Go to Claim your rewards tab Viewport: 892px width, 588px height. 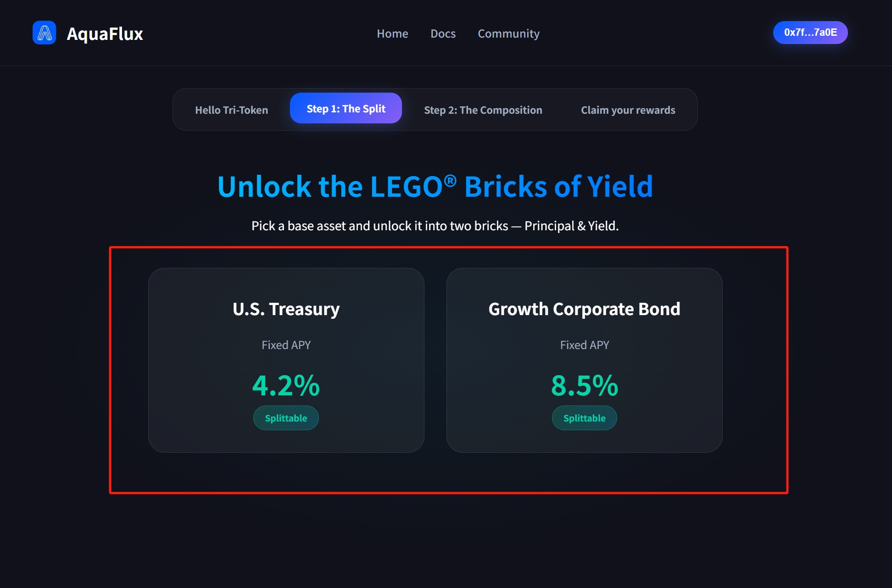coord(628,110)
